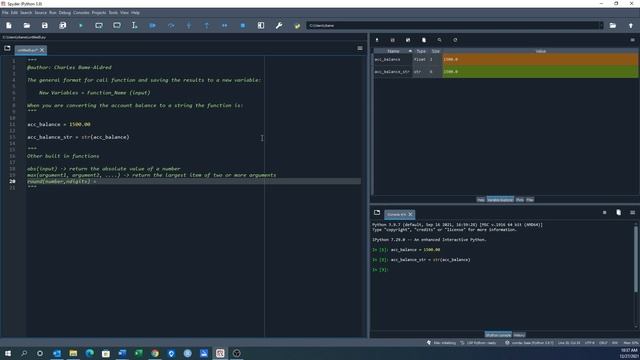This screenshot has width=640, height=360.
Task: Open the Consoles menu
Action: point(81,13)
